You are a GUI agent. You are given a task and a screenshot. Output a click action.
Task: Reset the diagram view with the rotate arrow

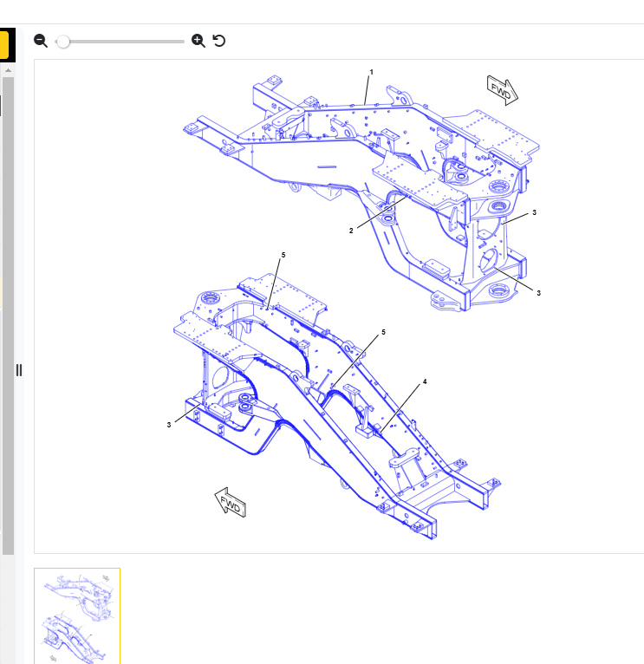point(219,41)
